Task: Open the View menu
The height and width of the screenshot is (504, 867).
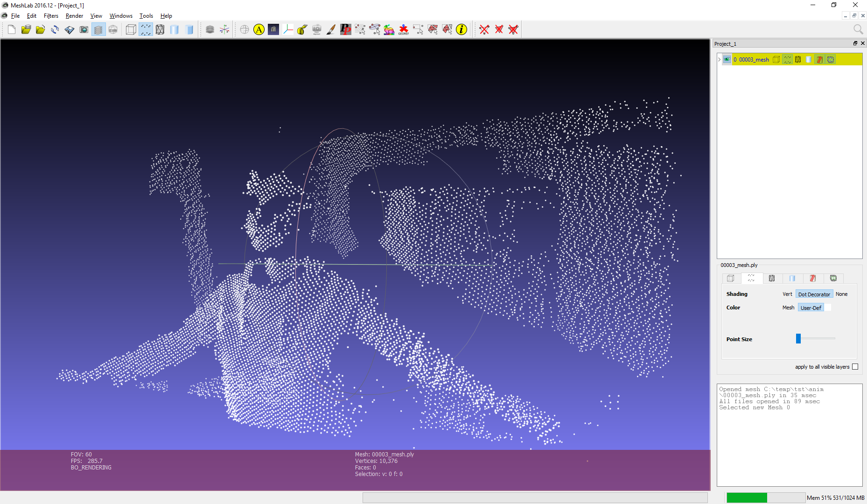Action: [x=96, y=16]
